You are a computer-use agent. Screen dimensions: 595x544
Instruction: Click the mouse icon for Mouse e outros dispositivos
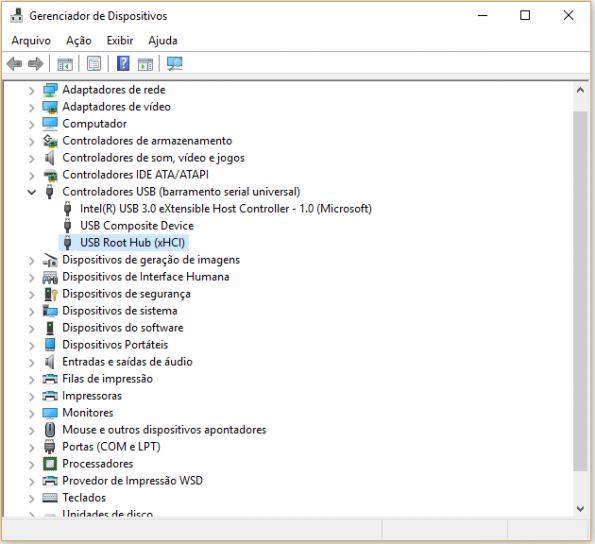[x=50, y=429]
